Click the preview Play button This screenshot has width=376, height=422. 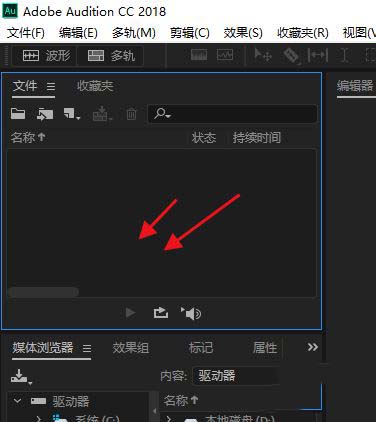click(130, 313)
